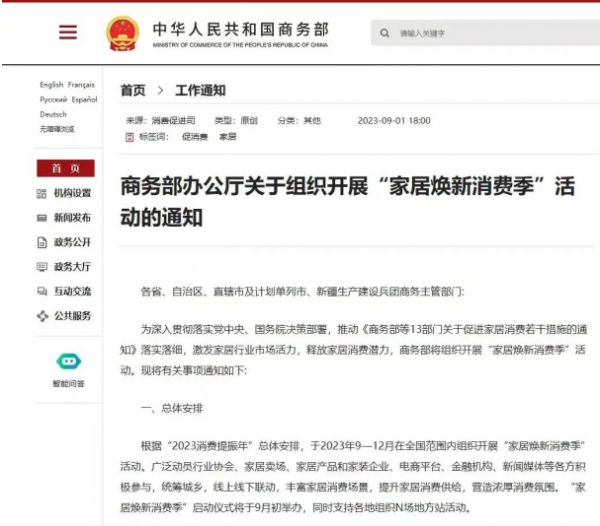
Task: Open 工作通知 breadcrumb link
Action: pyautogui.click(x=200, y=90)
